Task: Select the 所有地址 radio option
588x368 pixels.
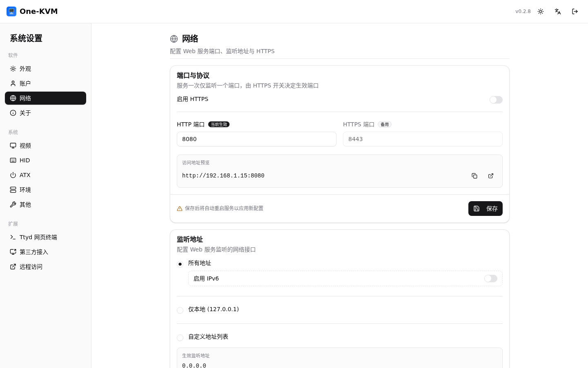Action: click(180, 264)
